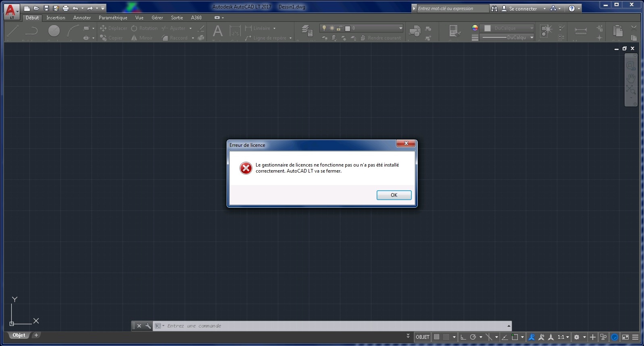Click the Measure distance tool icon
Image resolution: width=644 pixels, height=346 pixels.
tap(581, 31)
